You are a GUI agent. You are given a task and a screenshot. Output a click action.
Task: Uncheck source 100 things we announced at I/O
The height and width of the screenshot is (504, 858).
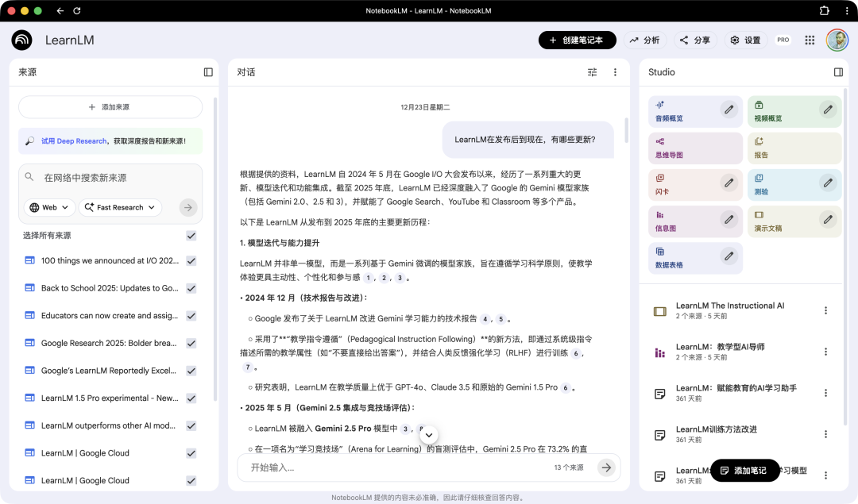(x=191, y=261)
